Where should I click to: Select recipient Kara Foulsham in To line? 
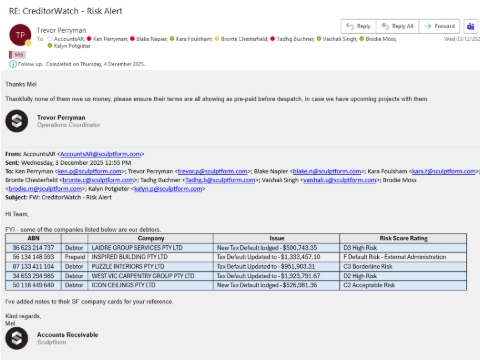194,39
